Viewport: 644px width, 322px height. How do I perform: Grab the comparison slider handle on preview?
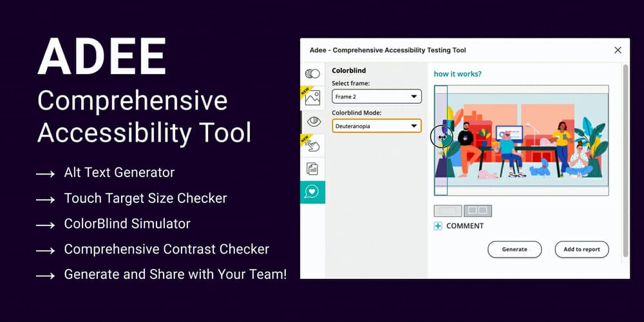[x=442, y=137]
